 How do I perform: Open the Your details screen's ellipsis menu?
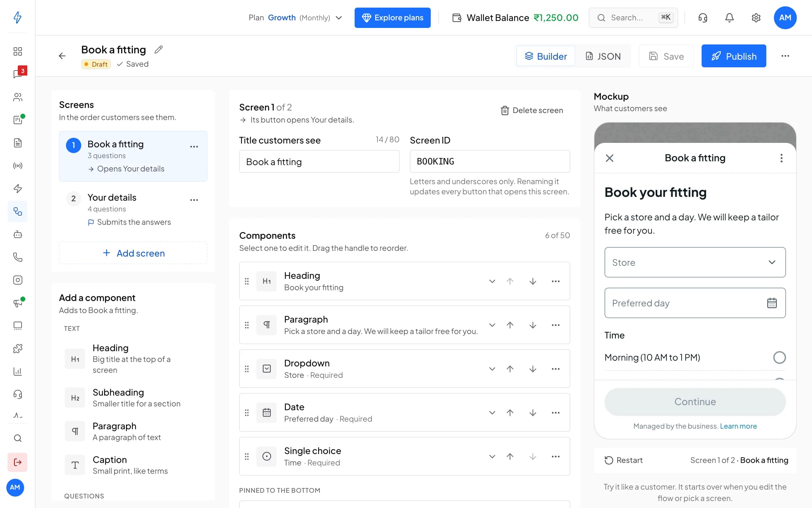(x=194, y=200)
